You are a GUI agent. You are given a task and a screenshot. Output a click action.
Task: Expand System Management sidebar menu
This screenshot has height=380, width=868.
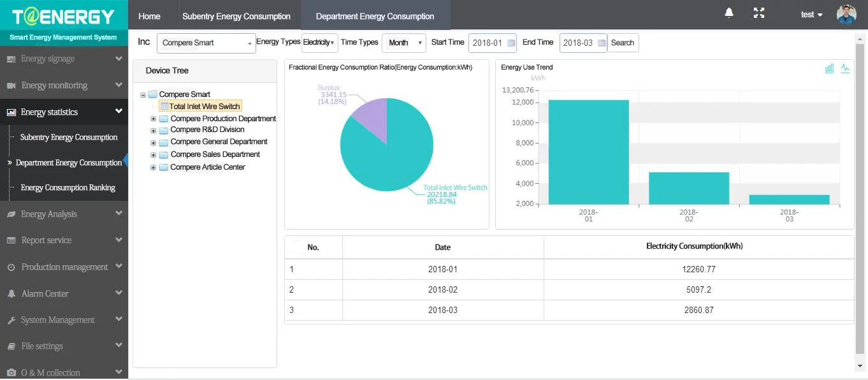64,319
